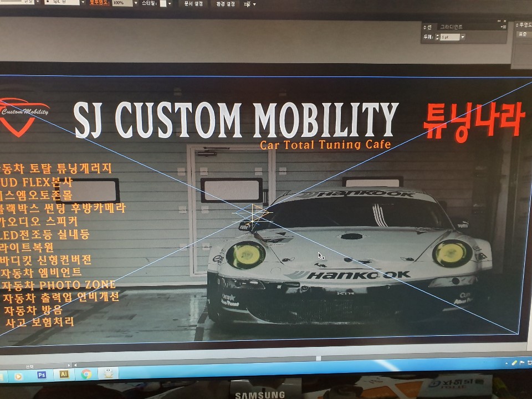Select the 투명도 transparency panel tab
The height and width of the screenshot is (399, 532).
click(x=524, y=25)
